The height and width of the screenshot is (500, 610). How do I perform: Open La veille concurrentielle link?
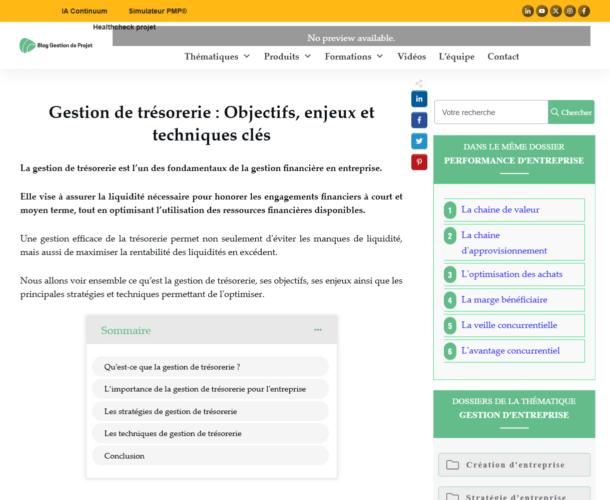509,325
